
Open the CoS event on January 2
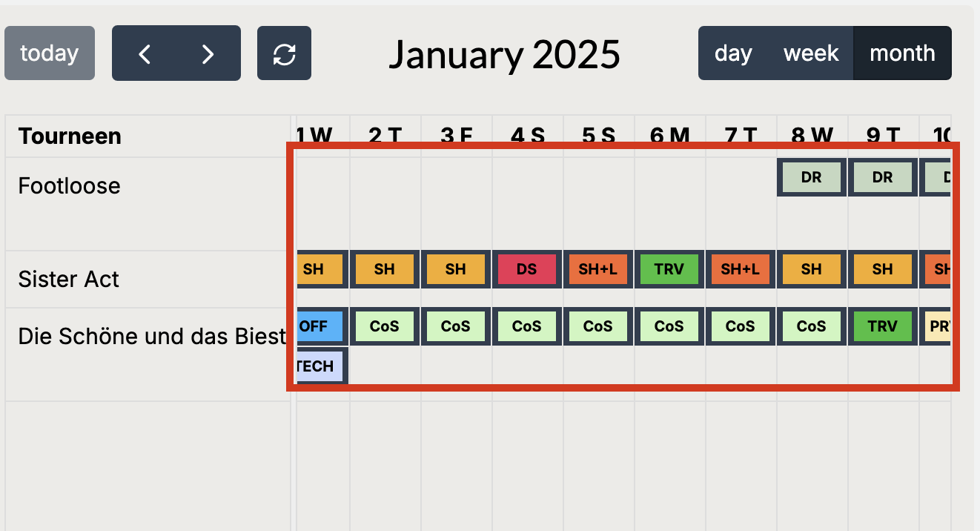pyautogui.click(x=384, y=326)
